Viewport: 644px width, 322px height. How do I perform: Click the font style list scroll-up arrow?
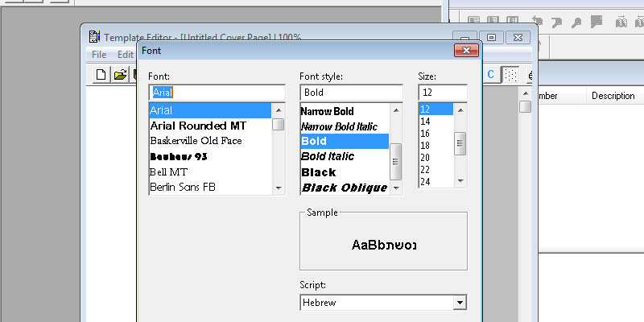pyautogui.click(x=395, y=110)
